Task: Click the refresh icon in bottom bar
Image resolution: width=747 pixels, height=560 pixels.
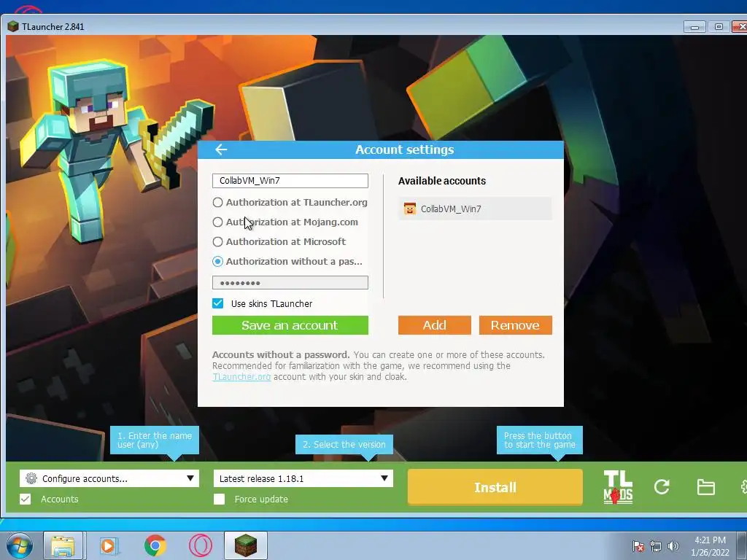Action: click(662, 486)
